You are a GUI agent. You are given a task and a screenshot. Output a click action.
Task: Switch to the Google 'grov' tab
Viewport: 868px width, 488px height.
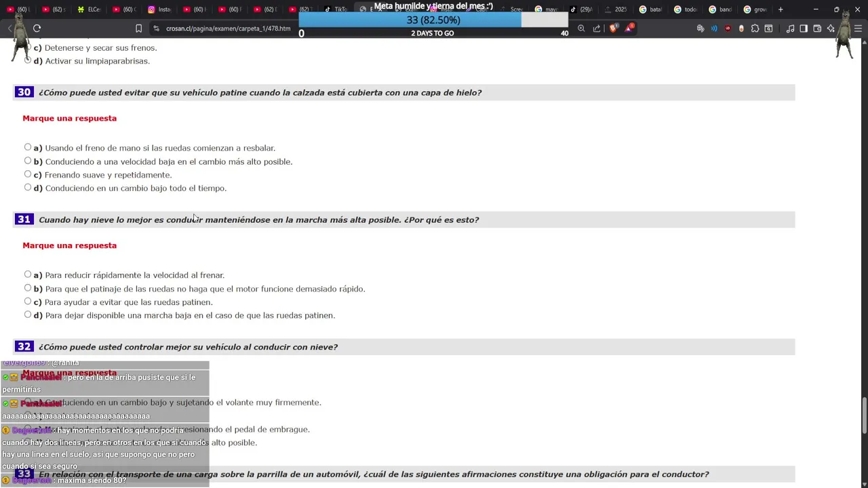tap(757, 9)
